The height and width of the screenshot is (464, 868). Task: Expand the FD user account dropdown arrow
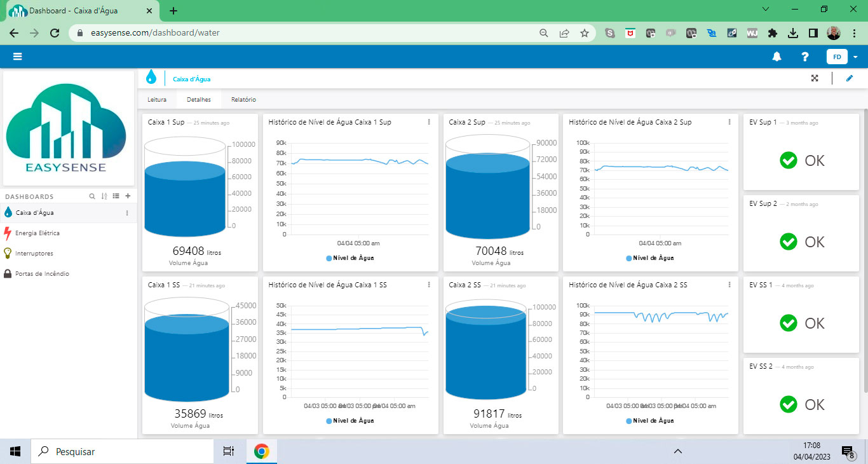coord(855,57)
